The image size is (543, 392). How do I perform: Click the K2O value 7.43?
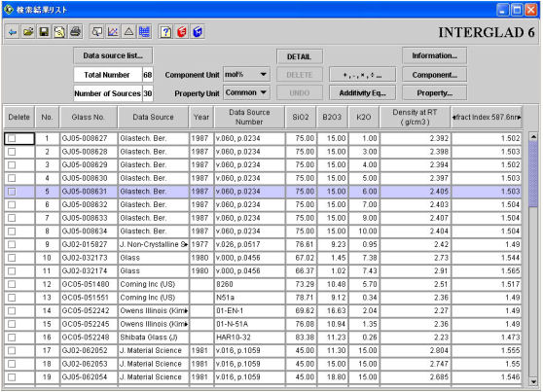(x=364, y=271)
